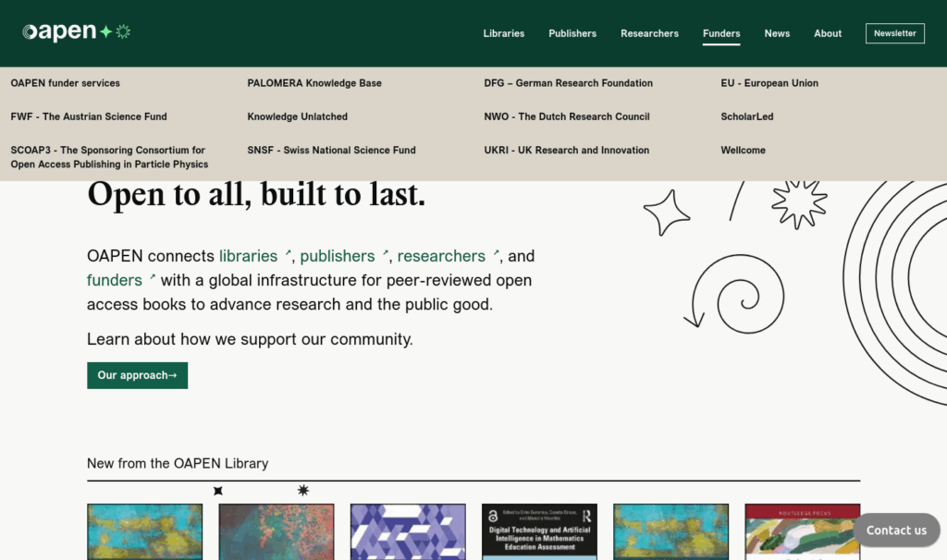The height and width of the screenshot is (560, 947).
Task: Click the purple geometric pattern book cover
Action: coord(408,531)
